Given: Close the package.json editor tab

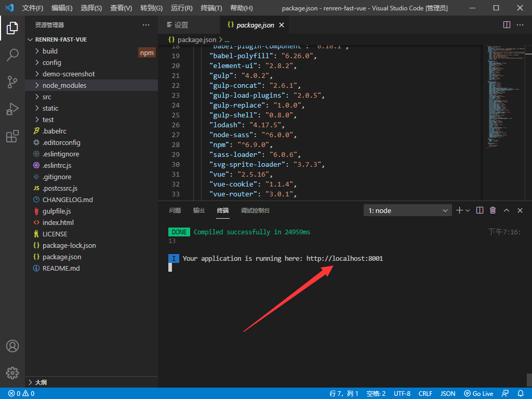Looking at the screenshot, I should pos(282,25).
